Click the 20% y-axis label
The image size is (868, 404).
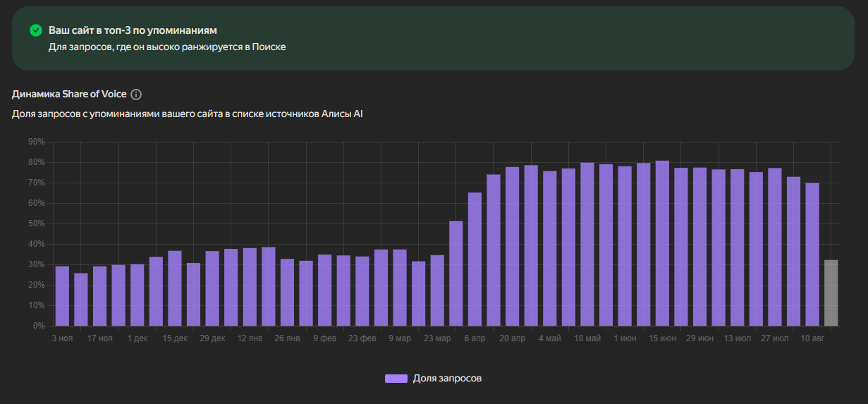click(36, 285)
